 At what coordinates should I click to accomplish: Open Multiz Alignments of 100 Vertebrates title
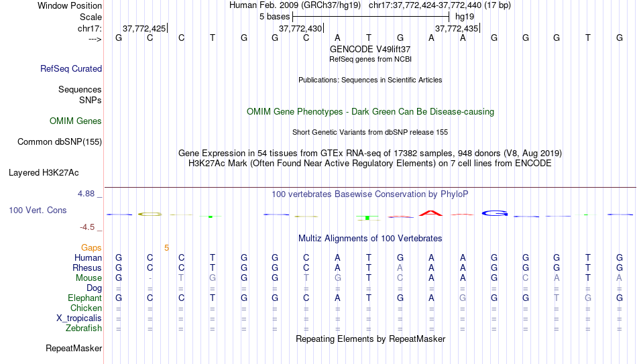point(370,239)
